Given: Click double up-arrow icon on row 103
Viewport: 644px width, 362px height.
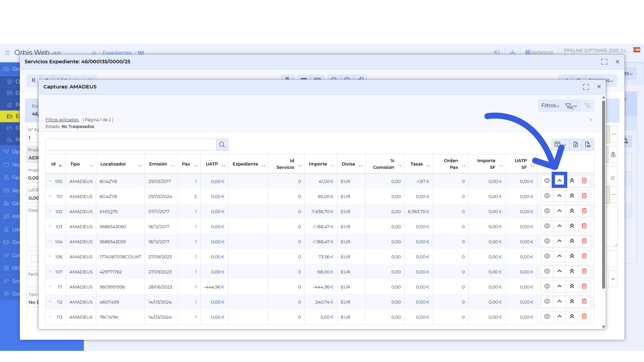Looking at the screenshot, I should (x=572, y=226).
